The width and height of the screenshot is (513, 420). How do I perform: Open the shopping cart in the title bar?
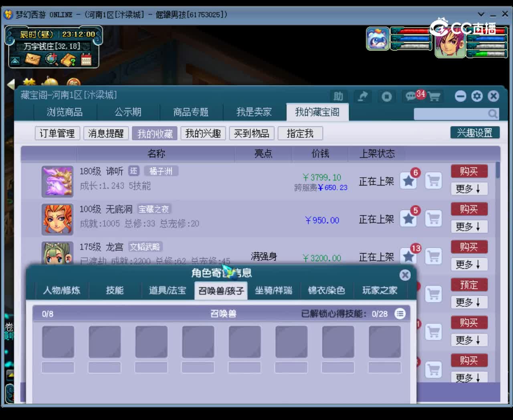pos(434,97)
